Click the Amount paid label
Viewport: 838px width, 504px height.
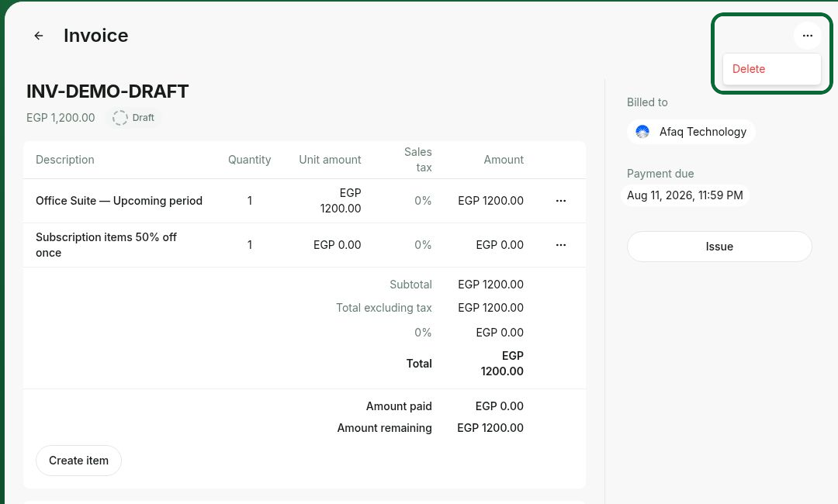pyautogui.click(x=399, y=406)
